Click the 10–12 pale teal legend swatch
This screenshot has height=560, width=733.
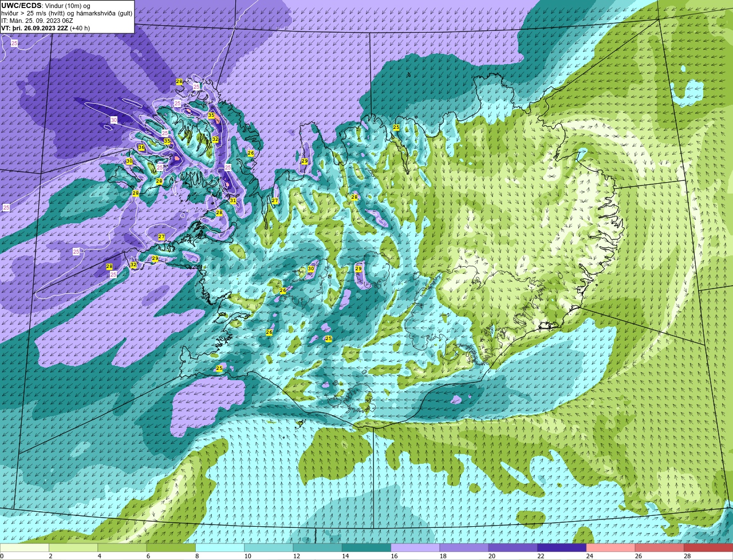pos(269,547)
